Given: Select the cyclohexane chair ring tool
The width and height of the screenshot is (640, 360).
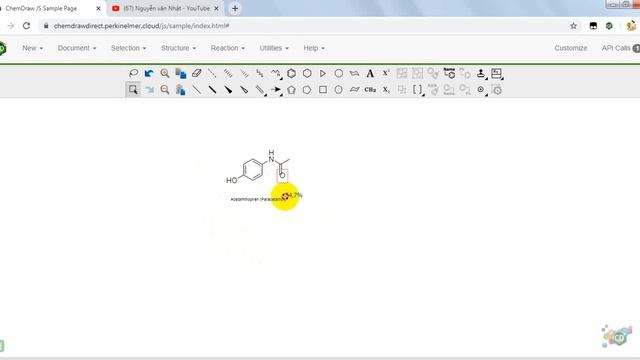Looking at the screenshot, I should point(354,73).
